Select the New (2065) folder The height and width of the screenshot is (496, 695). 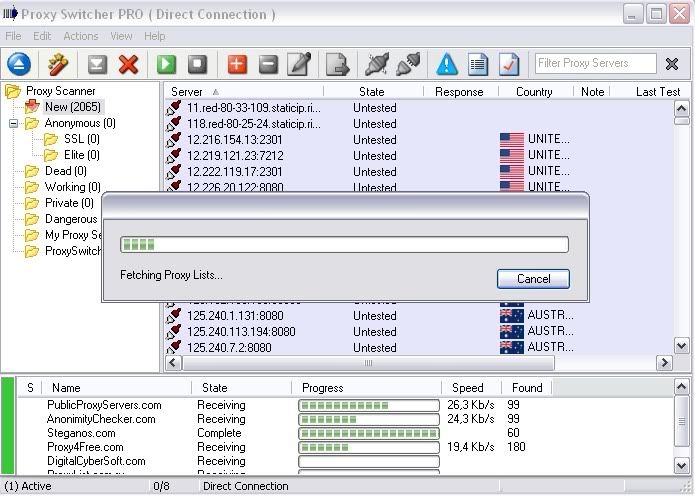[72, 107]
